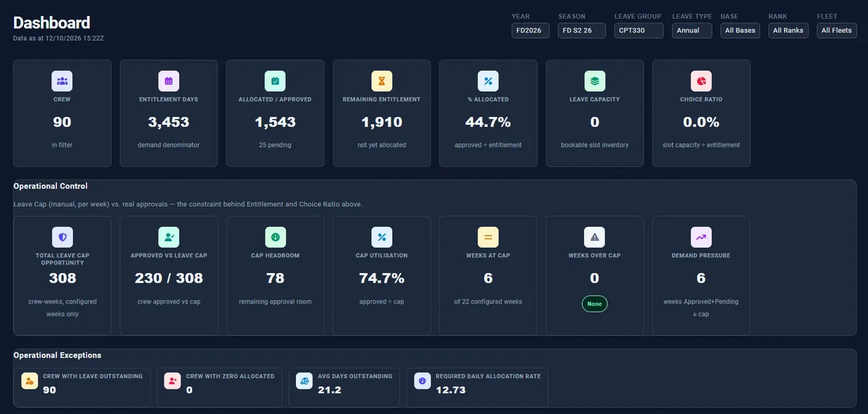Click the Crew card people icon
Viewport: 868px width, 414px height.
(62, 81)
